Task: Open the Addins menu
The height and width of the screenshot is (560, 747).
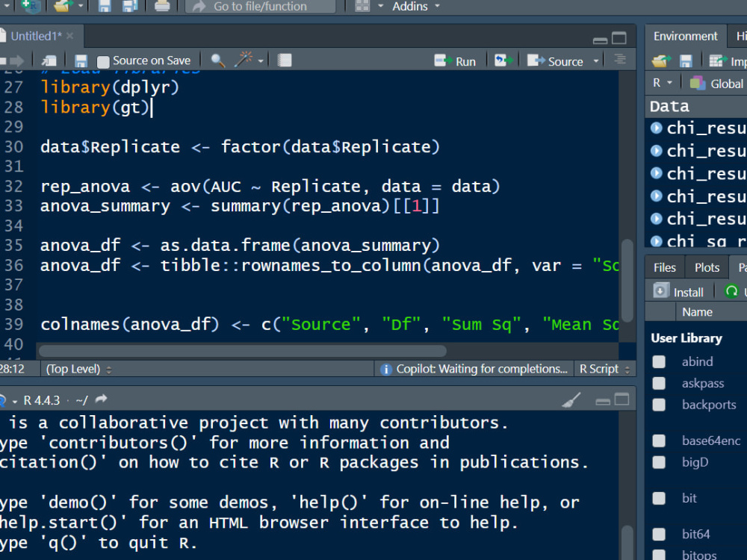Action: 415,6
